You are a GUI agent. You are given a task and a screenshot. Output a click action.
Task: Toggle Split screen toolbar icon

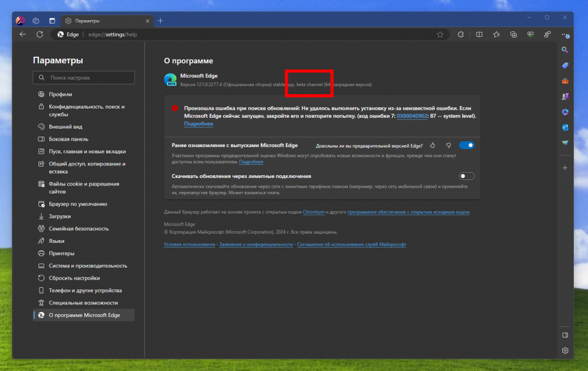click(x=479, y=34)
